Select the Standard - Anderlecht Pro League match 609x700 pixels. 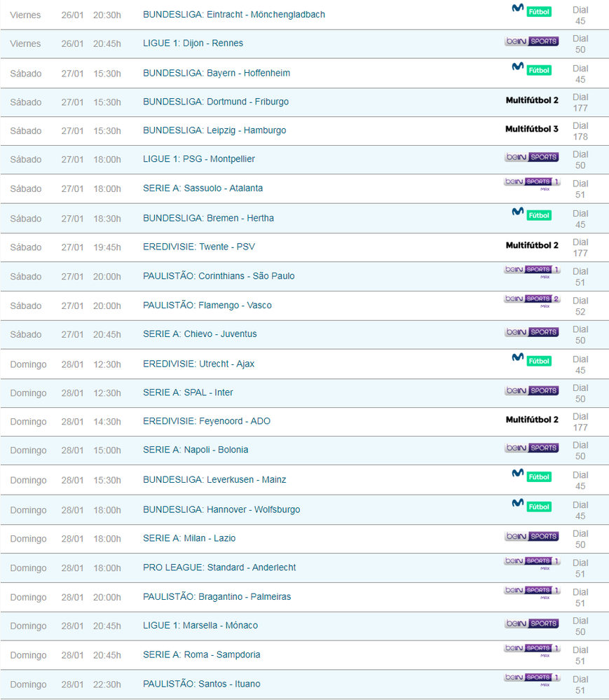click(219, 568)
